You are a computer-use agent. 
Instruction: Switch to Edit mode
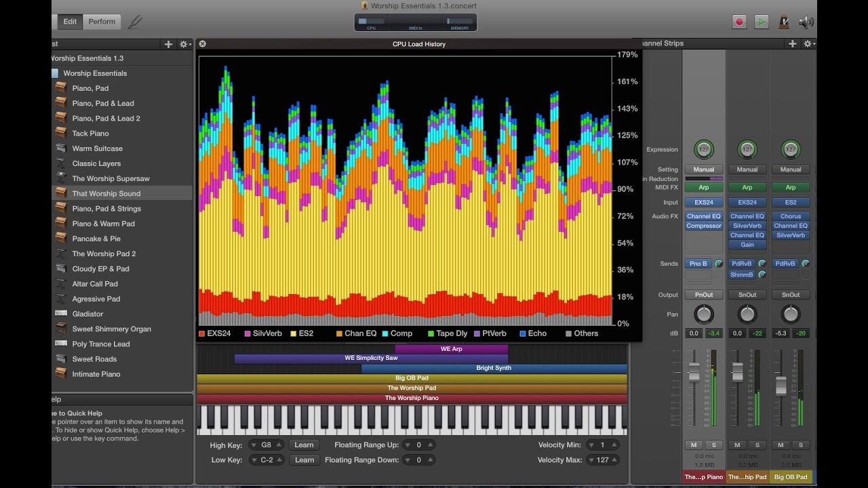tap(70, 22)
